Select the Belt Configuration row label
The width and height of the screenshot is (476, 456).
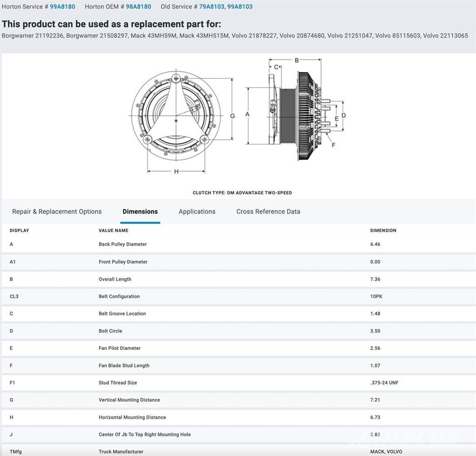coord(119,296)
